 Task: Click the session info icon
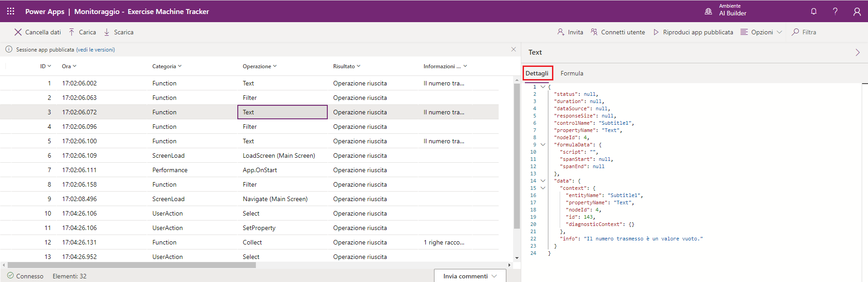click(x=9, y=49)
